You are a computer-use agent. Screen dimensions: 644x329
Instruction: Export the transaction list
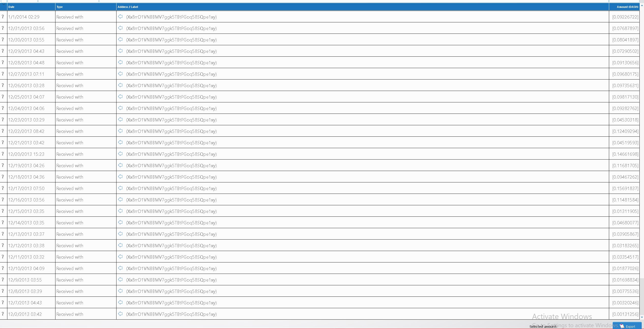[627, 326]
